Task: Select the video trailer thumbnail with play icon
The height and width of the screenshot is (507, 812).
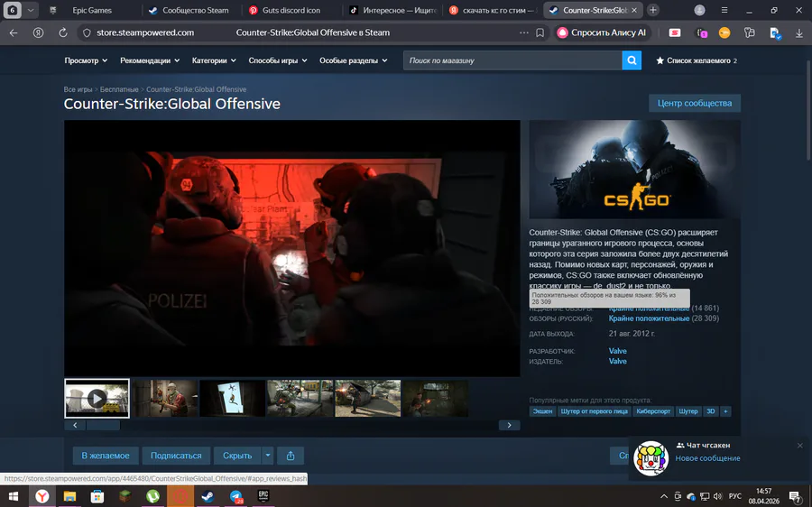Action: click(97, 398)
